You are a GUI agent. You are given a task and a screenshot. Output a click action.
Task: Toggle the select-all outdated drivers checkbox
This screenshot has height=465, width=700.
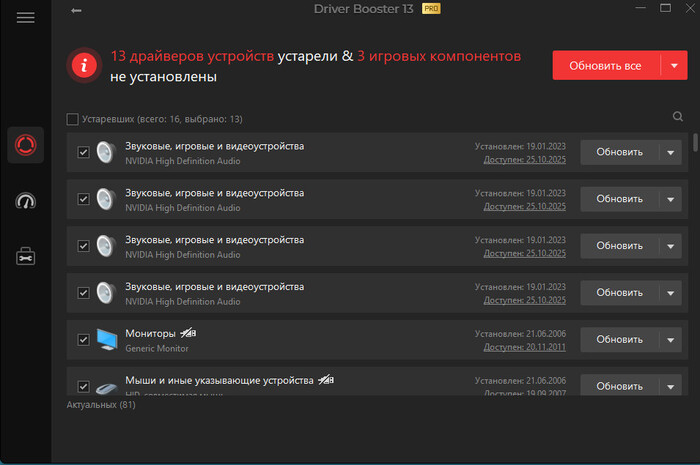point(72,119)
